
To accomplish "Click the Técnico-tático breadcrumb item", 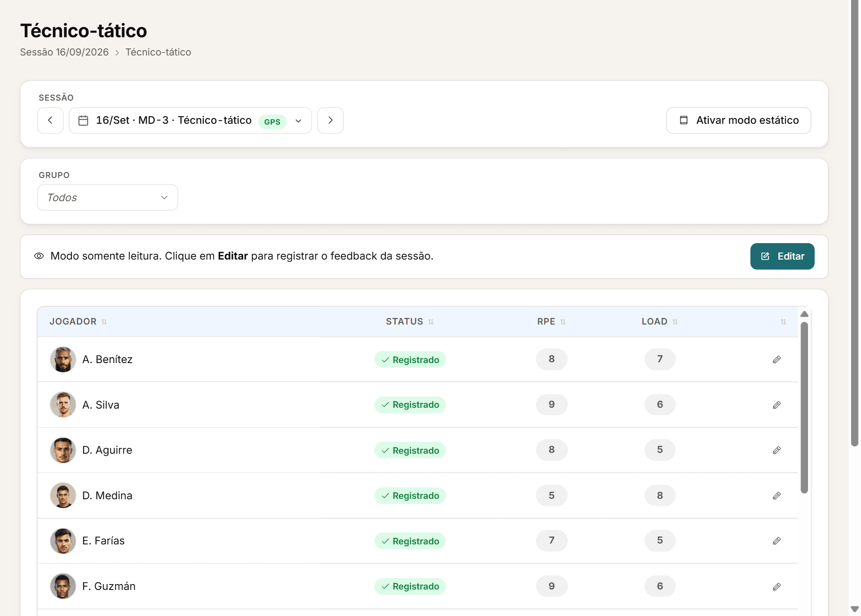I will pos(158,52).
